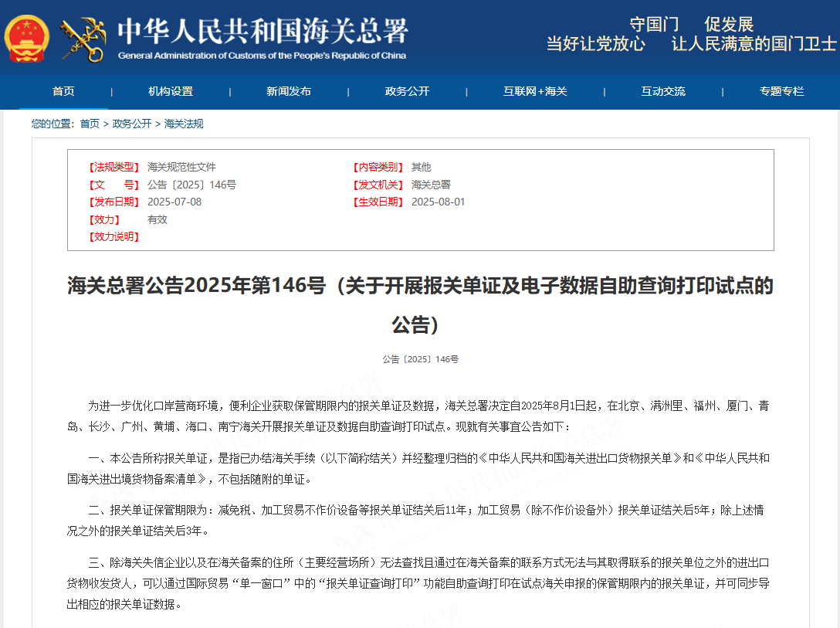Click the customs key-and-caduceus emblem
840x628 pixels.
tap(83, 39)
